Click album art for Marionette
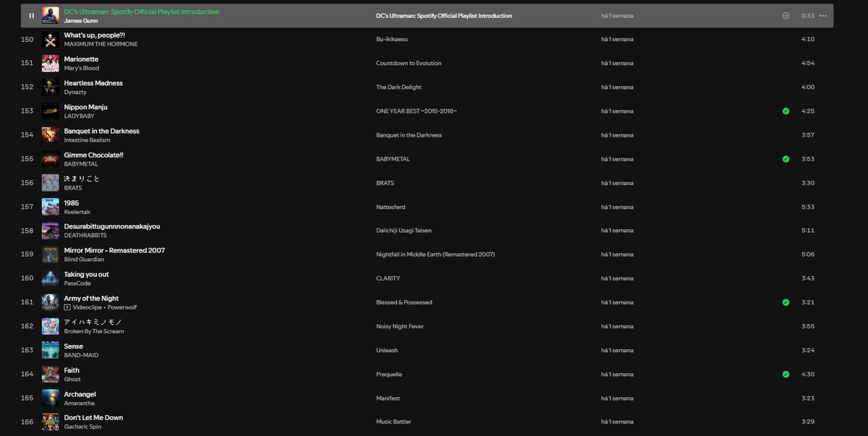This screenshot has width=868, height=436. 51,63
